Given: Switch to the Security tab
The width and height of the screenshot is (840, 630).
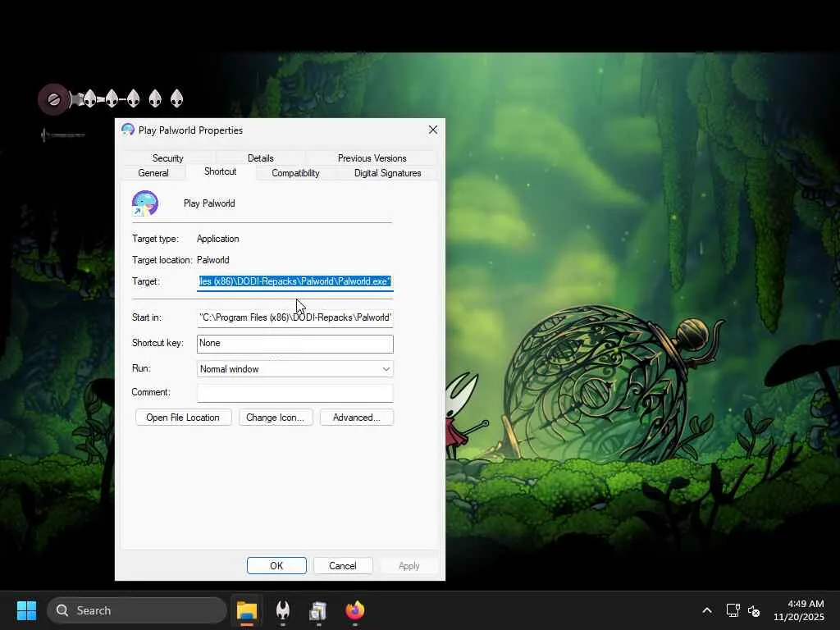Looking at the screenshot, I should pyautogui.click(x=167, y=158).
